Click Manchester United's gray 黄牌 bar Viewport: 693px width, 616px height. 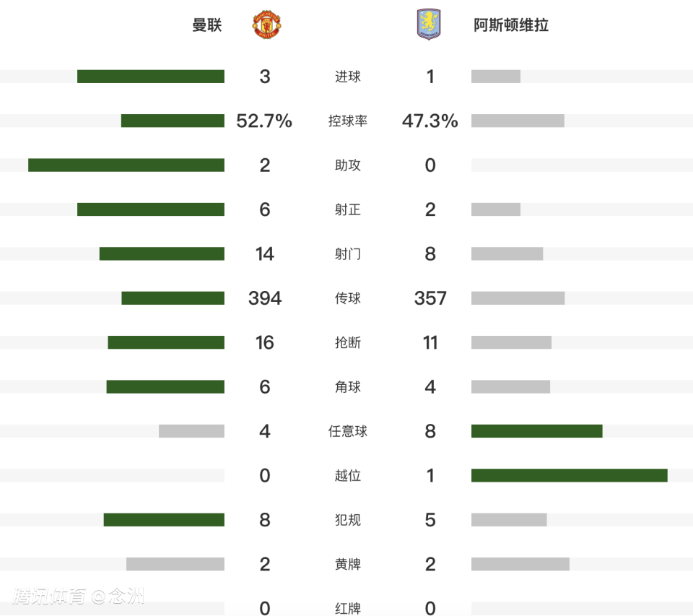click(x=175, y=564)
